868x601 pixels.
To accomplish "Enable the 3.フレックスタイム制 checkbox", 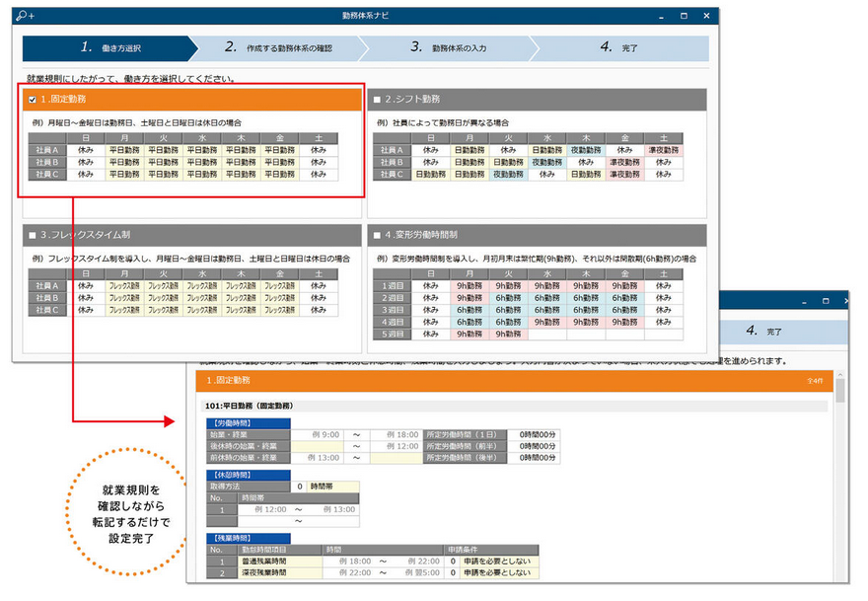I will coord(33,235).
